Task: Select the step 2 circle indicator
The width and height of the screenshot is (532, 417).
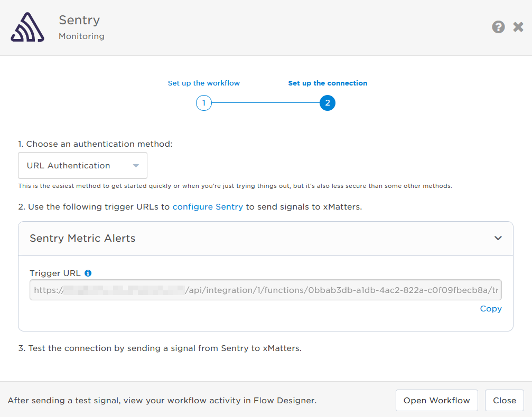Action: (x=328, y=103)
